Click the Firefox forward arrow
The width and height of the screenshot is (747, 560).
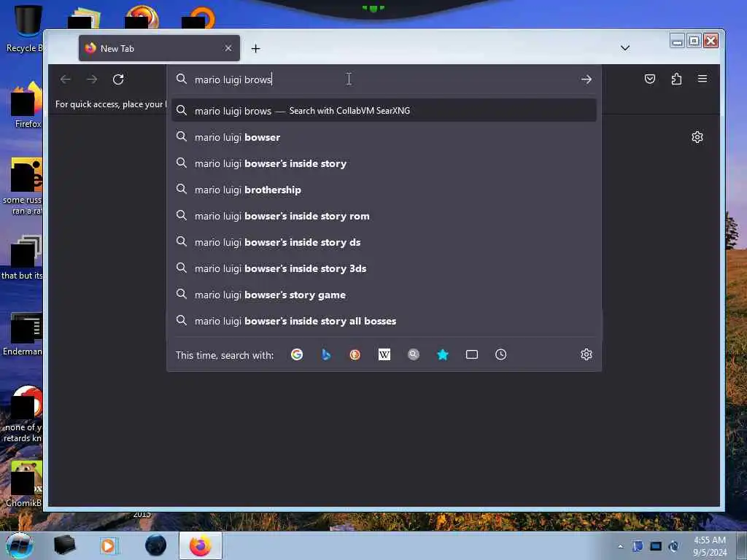92,79
